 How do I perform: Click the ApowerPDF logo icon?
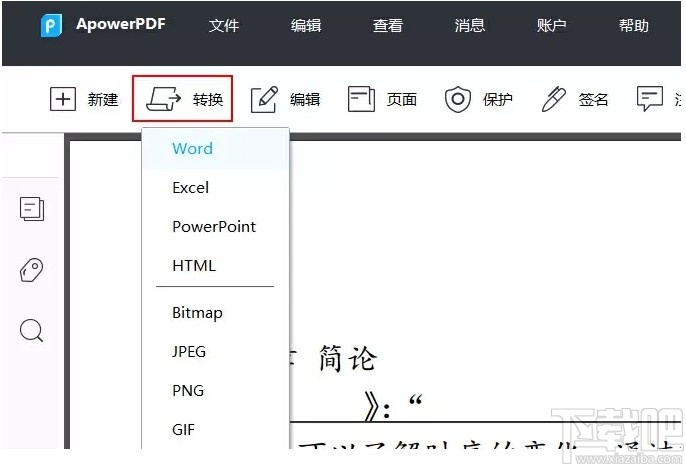pyautogui.click(x=51, y=25)
